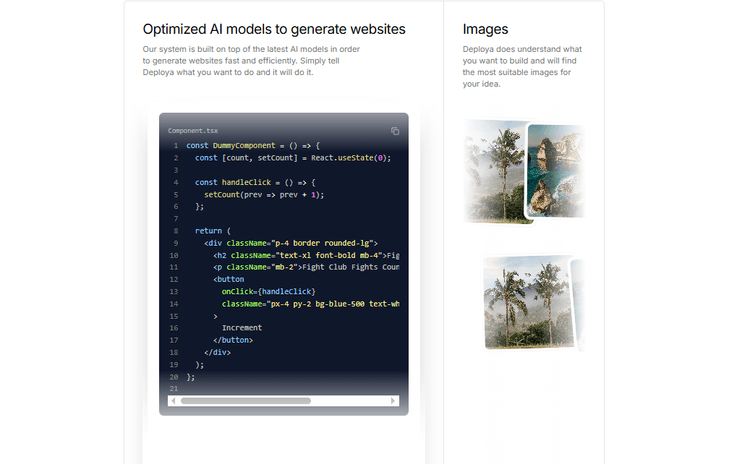Click the scrollbar left arrow in code block
This screenshot has height=464, width=750.
tap(172, 401)
